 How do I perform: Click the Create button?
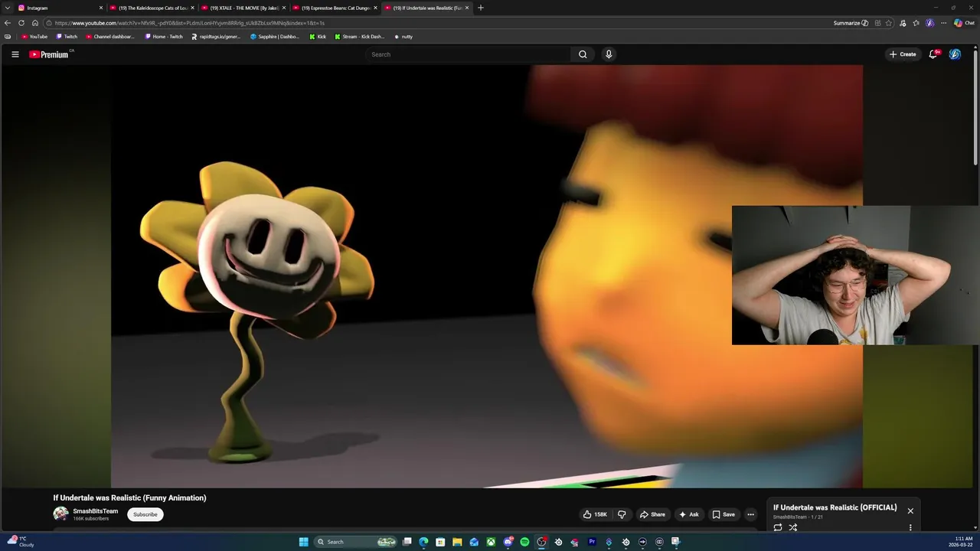tap(903, 54)
